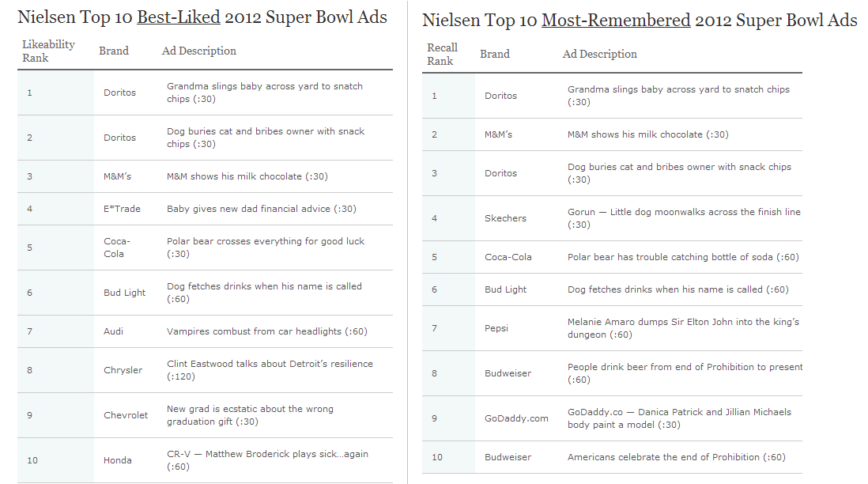Select the Honda brand cell
Viewport: 868px width, 484px height.
(x=117, y=460)
